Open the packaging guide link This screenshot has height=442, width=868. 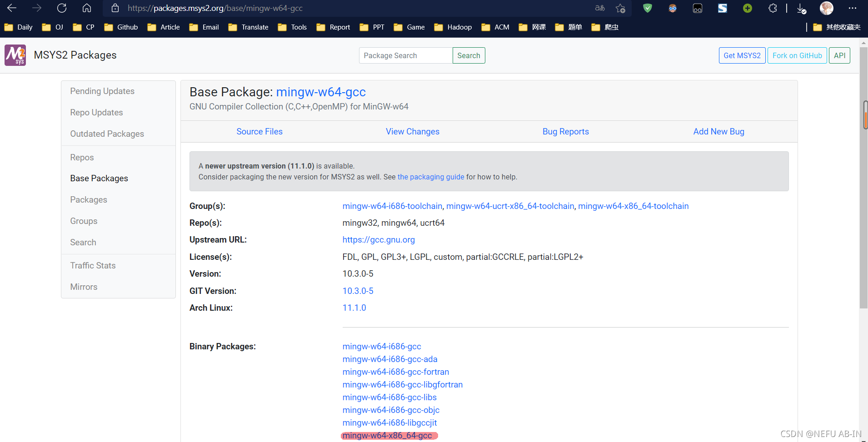[431, 177]
